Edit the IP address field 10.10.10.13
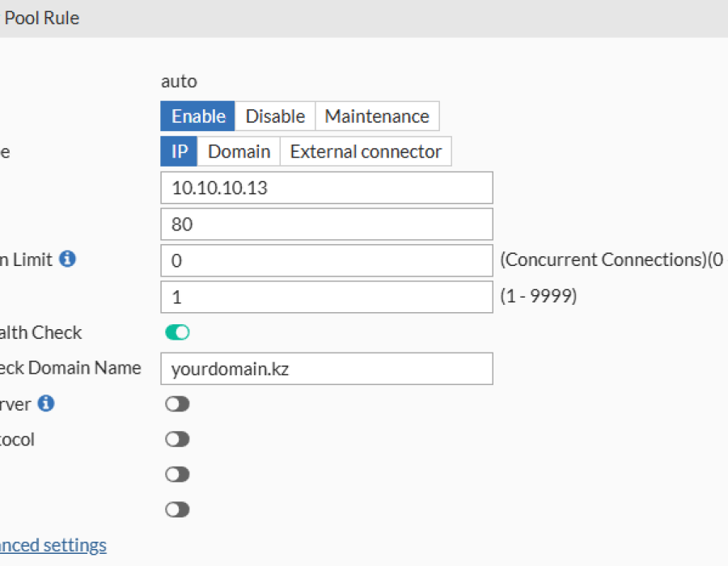Viewport: 728px width, 566px height. (x=327, y=188)
